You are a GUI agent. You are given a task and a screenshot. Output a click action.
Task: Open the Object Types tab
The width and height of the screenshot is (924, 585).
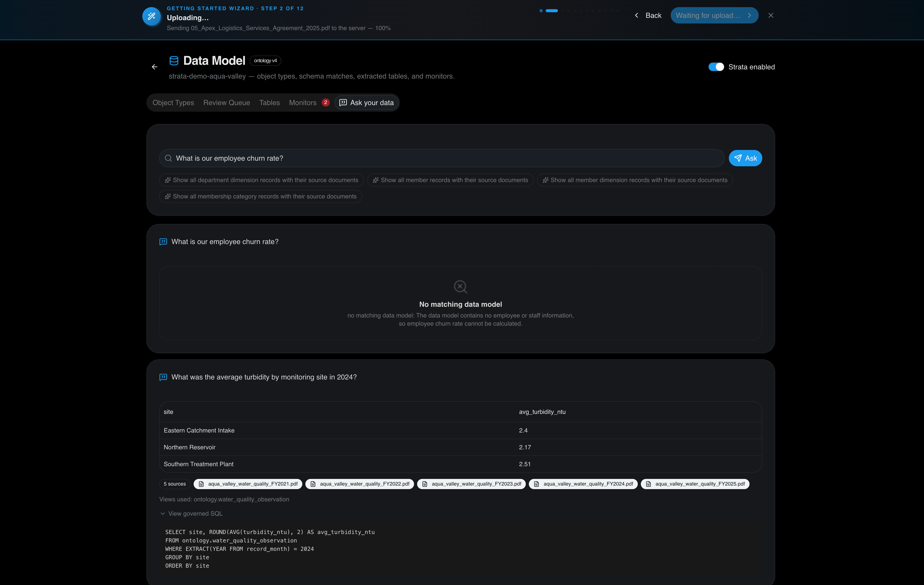click(173, 103)
